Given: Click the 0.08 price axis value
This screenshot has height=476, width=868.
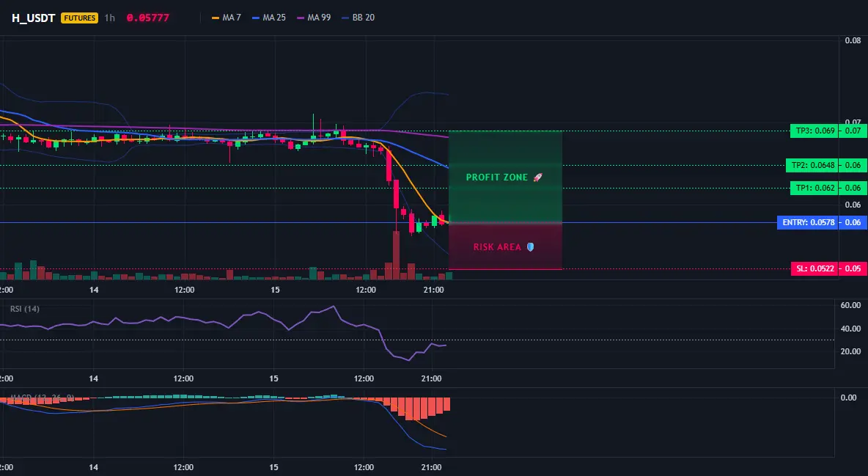Looking at the screenshot, I should point(853,40).
